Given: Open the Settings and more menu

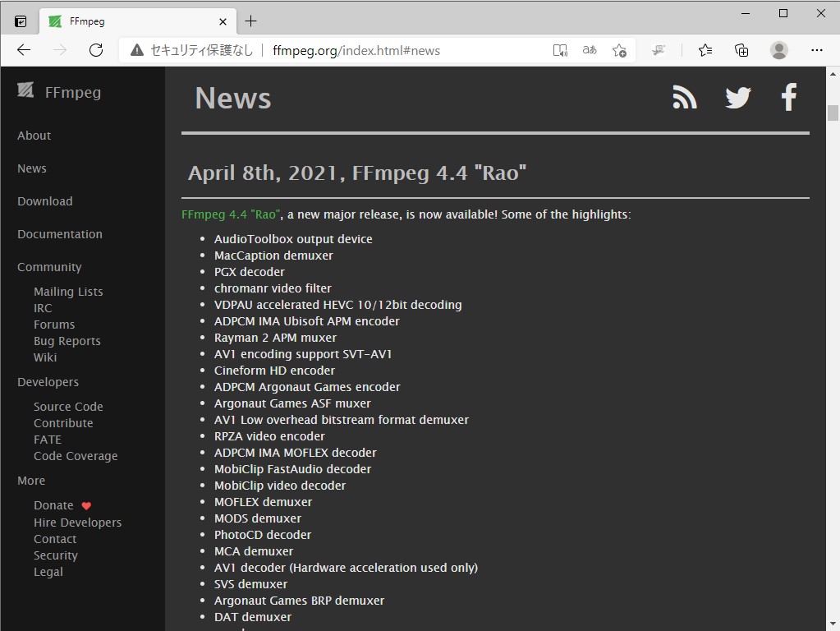Looking at the screenshot, I should click(817, 50).
